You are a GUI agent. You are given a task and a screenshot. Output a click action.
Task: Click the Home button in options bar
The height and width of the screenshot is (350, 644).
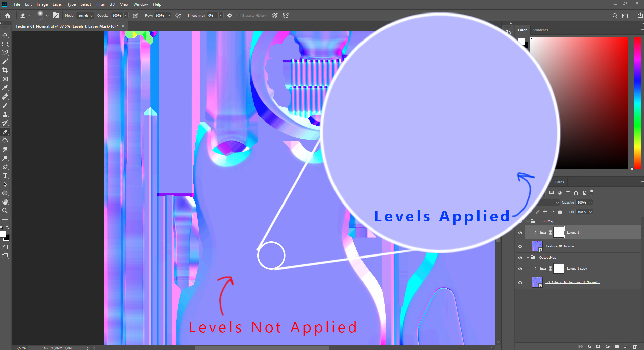pyautogui.click(x=7, y=16)
